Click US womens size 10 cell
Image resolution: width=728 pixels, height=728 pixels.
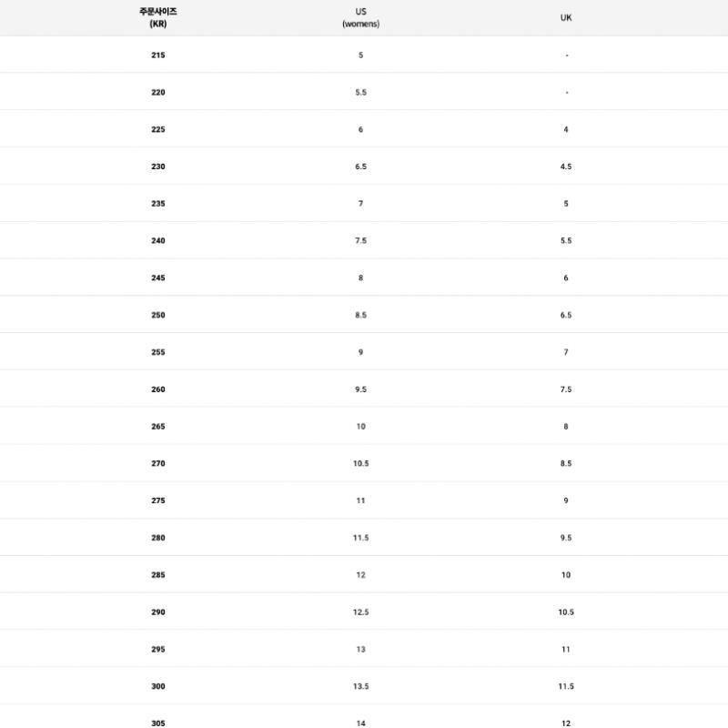[360, 427]
